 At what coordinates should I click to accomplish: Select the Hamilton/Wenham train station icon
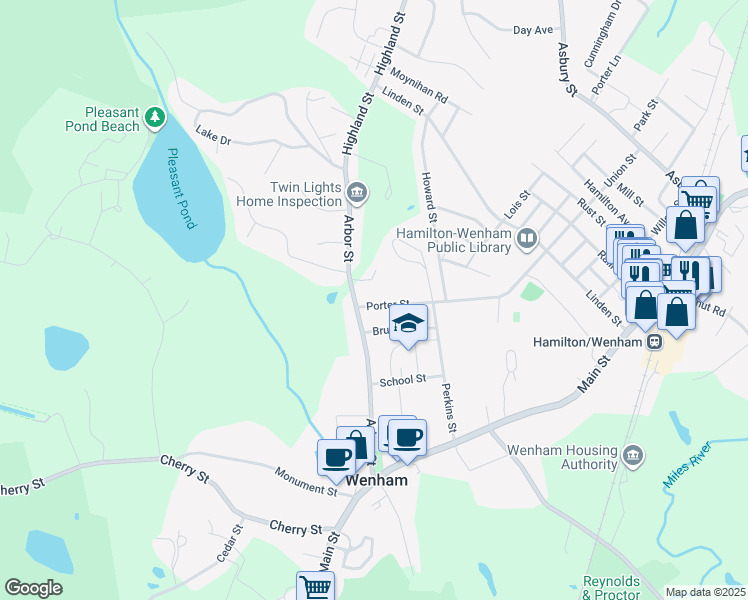coord(654,341)
